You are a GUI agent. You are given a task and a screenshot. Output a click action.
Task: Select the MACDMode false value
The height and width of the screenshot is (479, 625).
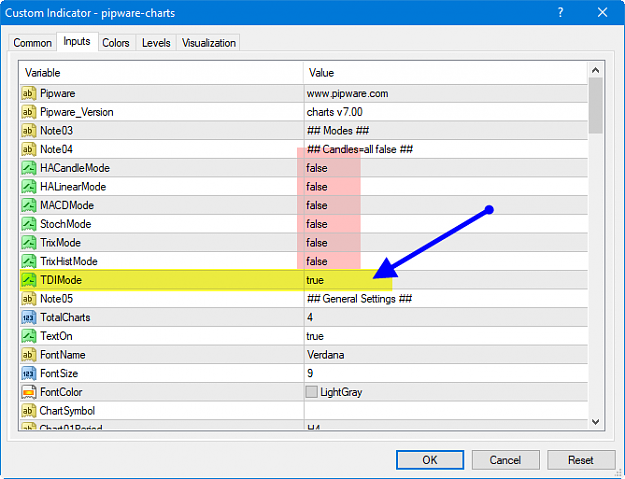point(317,206)
